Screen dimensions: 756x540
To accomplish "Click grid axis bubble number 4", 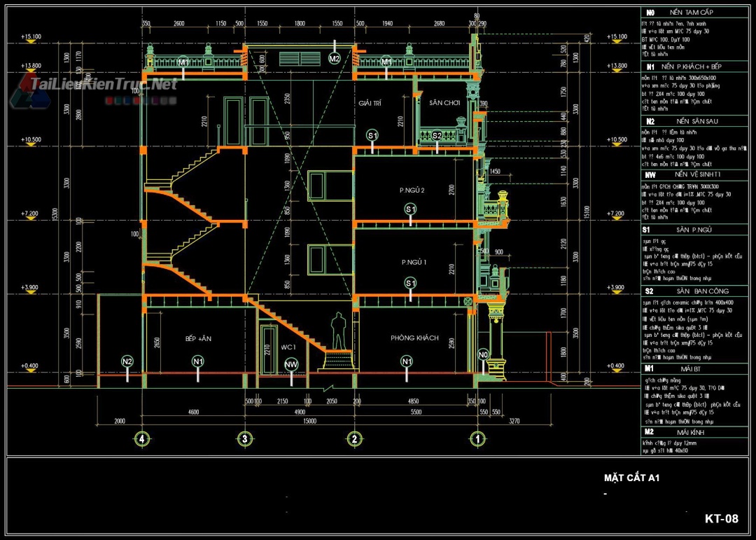I will click(143, 439).
